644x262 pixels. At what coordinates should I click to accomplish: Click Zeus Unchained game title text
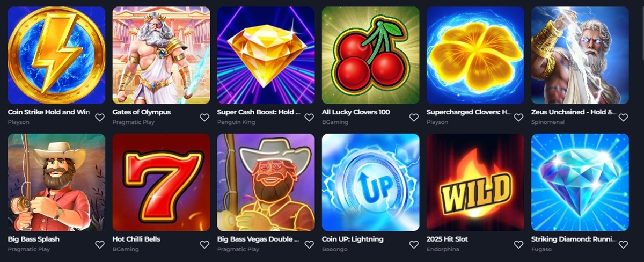point(573,112)
